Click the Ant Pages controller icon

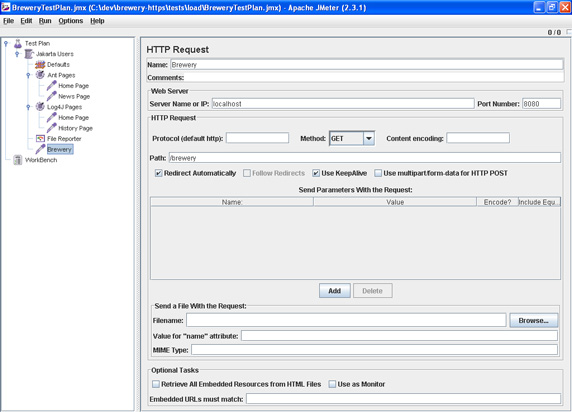click(x=40, y=75)
